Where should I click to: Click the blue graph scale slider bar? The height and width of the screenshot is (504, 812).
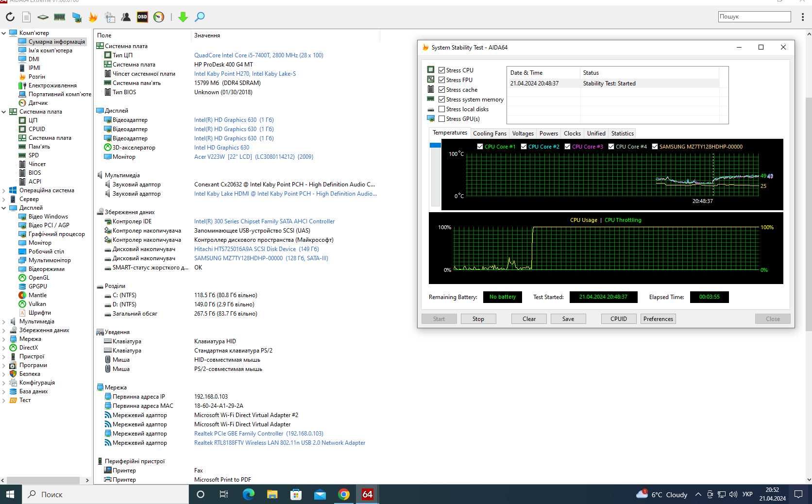pyautogui.click(x=435, y=145)
